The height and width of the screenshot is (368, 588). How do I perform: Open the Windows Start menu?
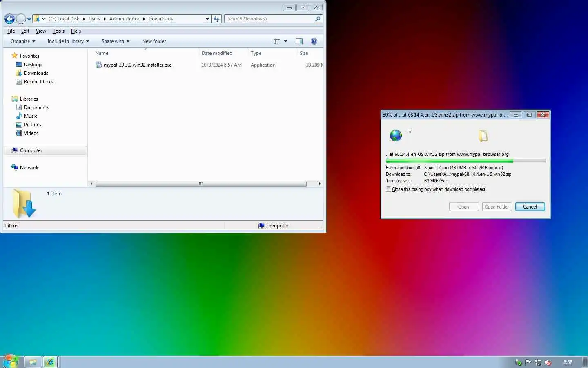(11, 361)
